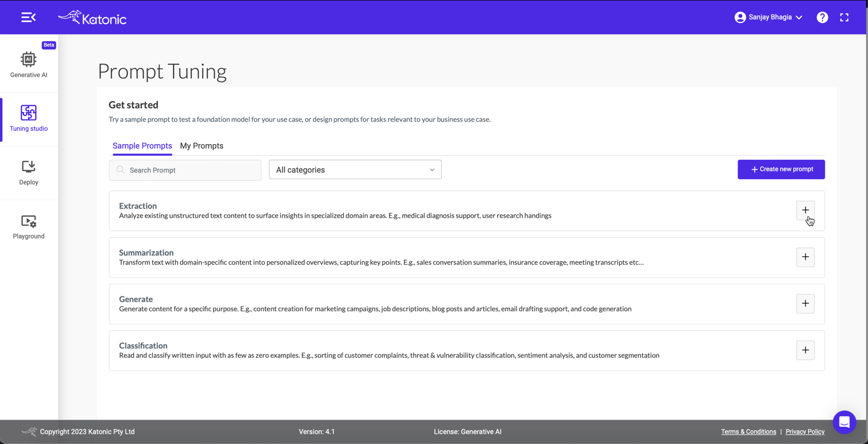Click the Create new prompt button
The width and height of the screenshot is (868, 444).
(x=781, y=169)
